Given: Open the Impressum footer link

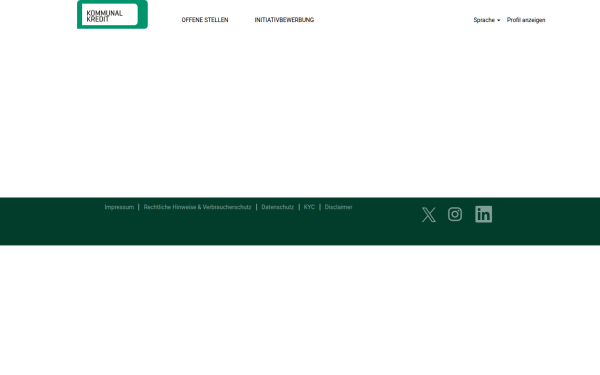Looking at the screenshot, I should pos(119,207).
